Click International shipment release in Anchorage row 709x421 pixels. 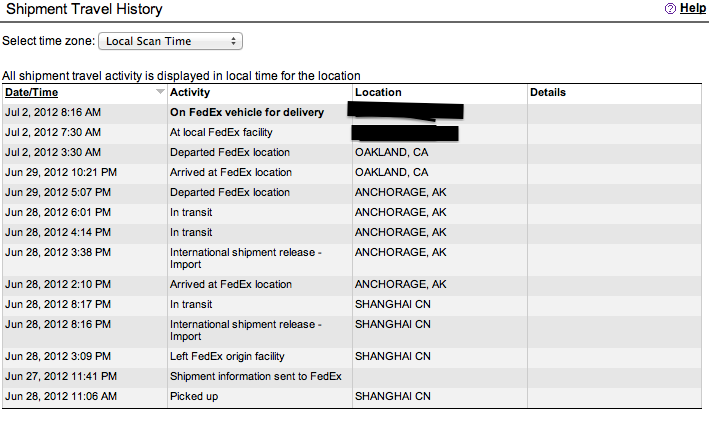pyautogui.click(x=246, y=258)
